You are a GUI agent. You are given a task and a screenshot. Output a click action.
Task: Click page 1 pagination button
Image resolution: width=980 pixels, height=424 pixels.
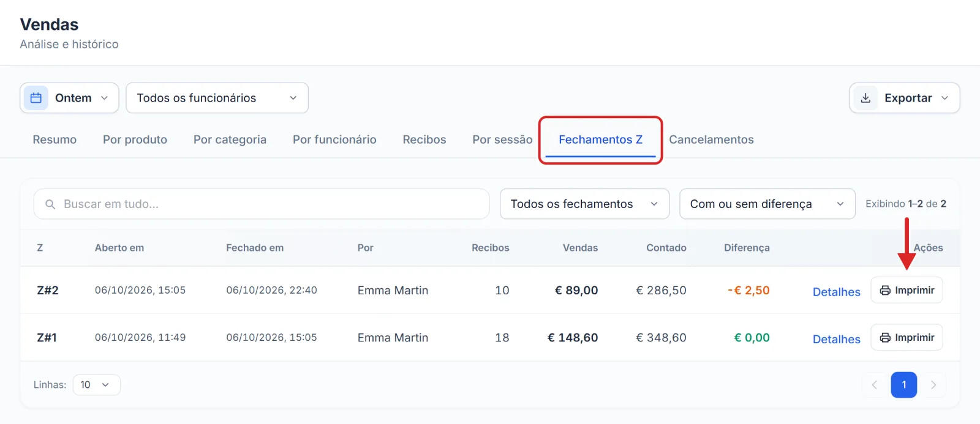coord(903,385)
